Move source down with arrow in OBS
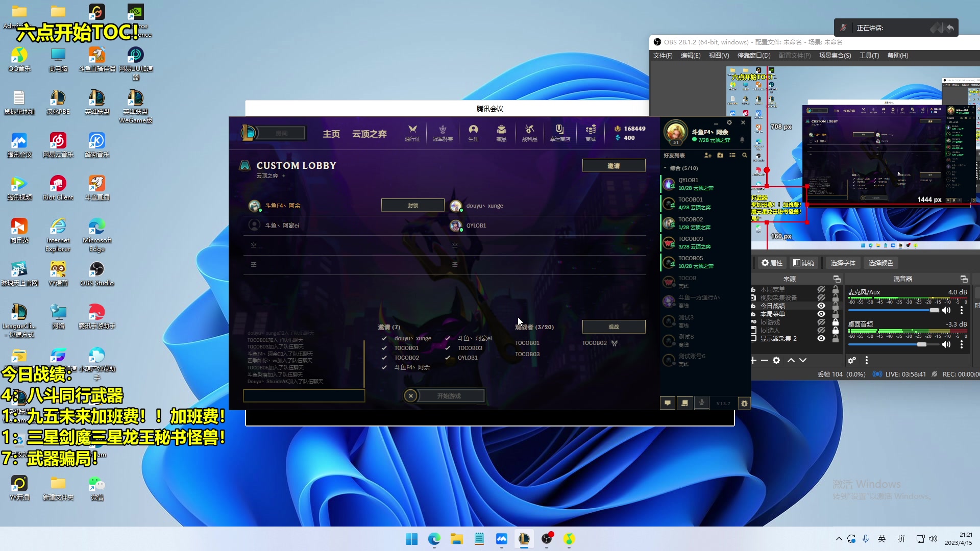This screenshot has height=551, width=980. (x=803, y=360)
